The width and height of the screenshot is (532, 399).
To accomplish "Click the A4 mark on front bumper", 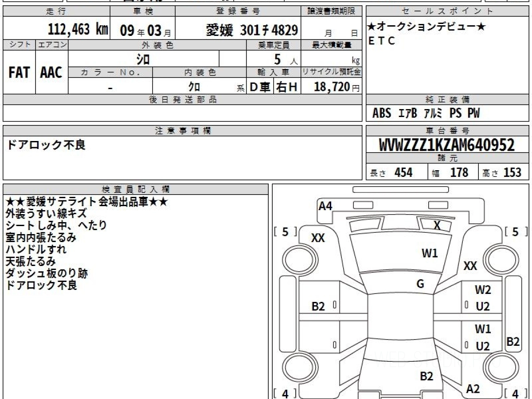I will 325,206.
